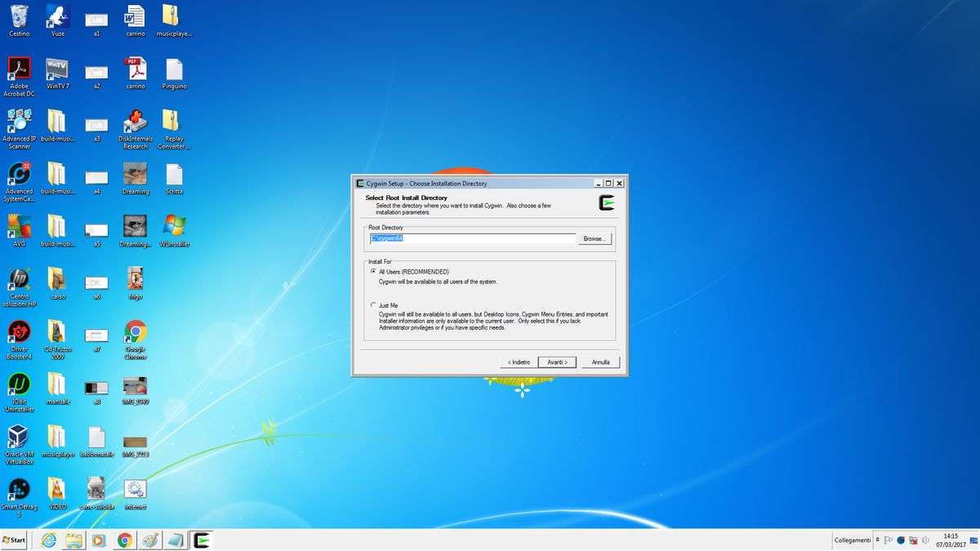Select the IObit Uninstaller shortcut
The height and width of the screenshot is (551, 980).
click(x=19, y=393)
